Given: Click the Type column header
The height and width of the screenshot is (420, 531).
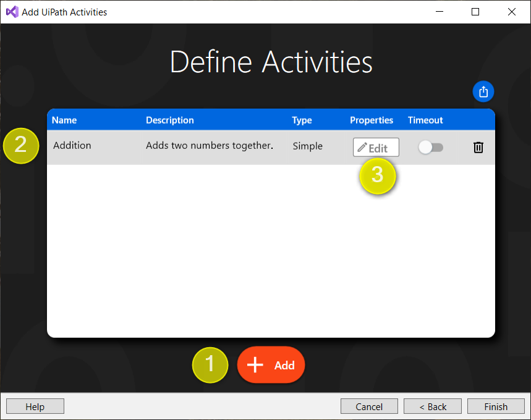Looking at the screenshot, I should [x=302, y=120].
